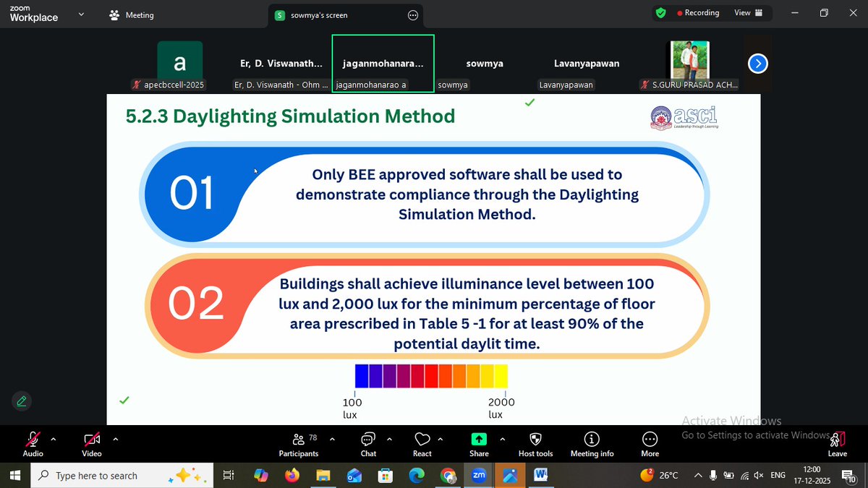Open Task View in taskbar

228,475
